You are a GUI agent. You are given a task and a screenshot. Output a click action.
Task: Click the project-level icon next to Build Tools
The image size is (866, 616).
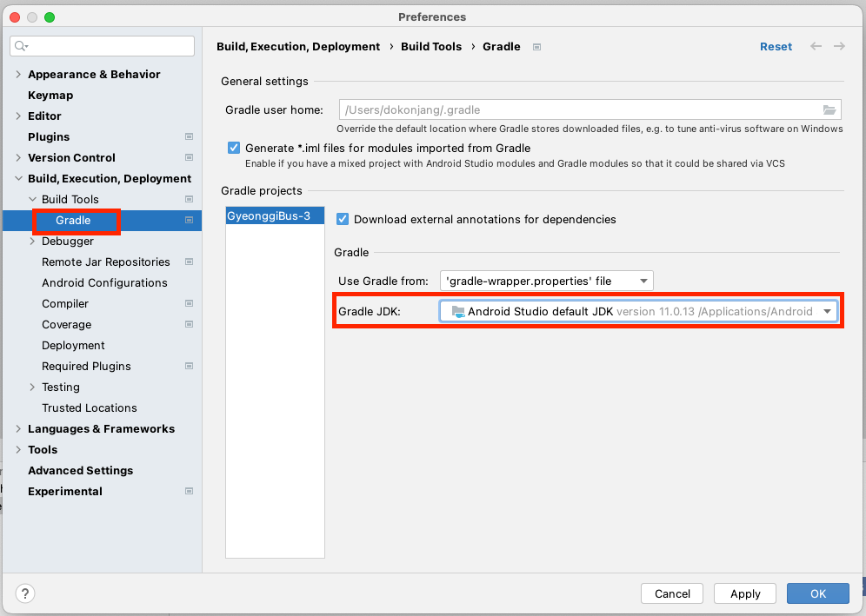(189, 199)
